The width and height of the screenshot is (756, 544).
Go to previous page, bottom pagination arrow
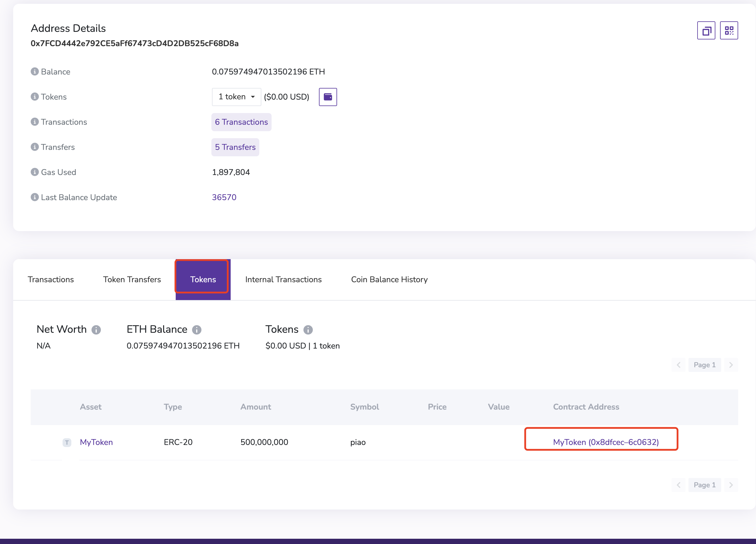pos(678,485)
